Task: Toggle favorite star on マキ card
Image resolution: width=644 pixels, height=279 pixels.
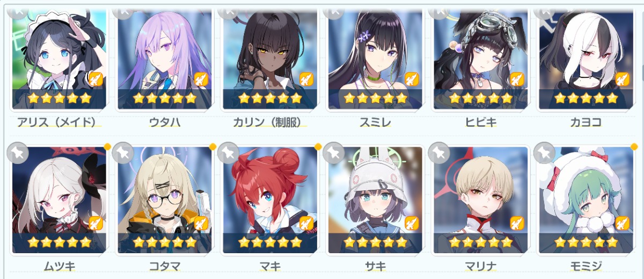Action: [228, 153]
